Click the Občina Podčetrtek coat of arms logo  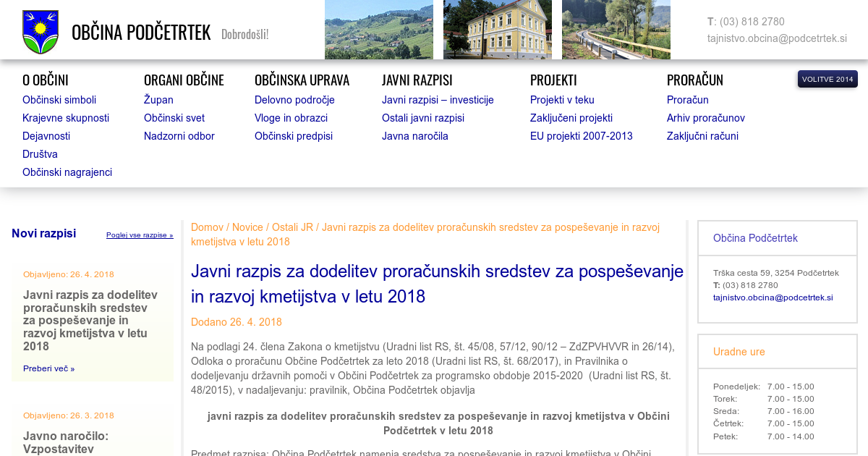[41, 32]
